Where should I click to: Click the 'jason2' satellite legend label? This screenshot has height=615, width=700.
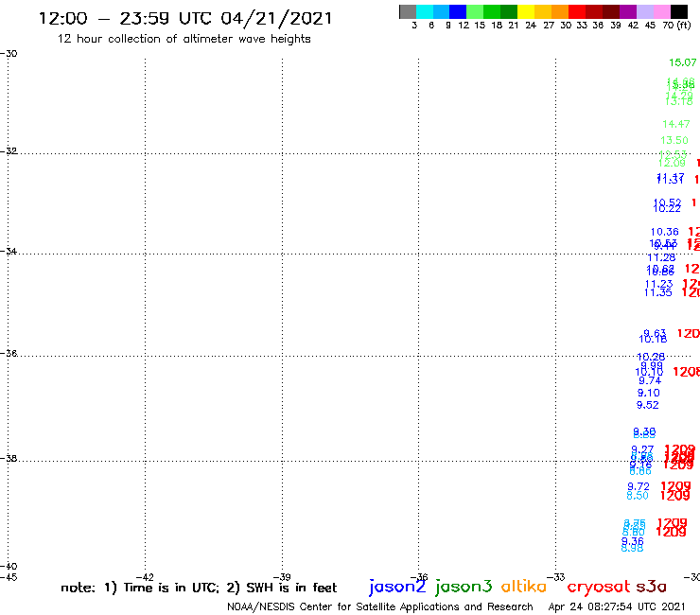(x=397, y=587)
